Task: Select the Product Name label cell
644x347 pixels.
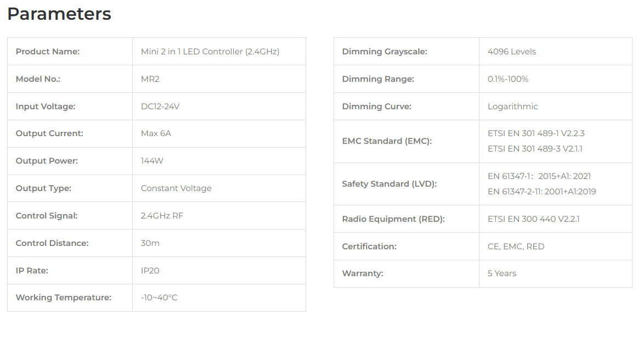Action: pos(70,52)
